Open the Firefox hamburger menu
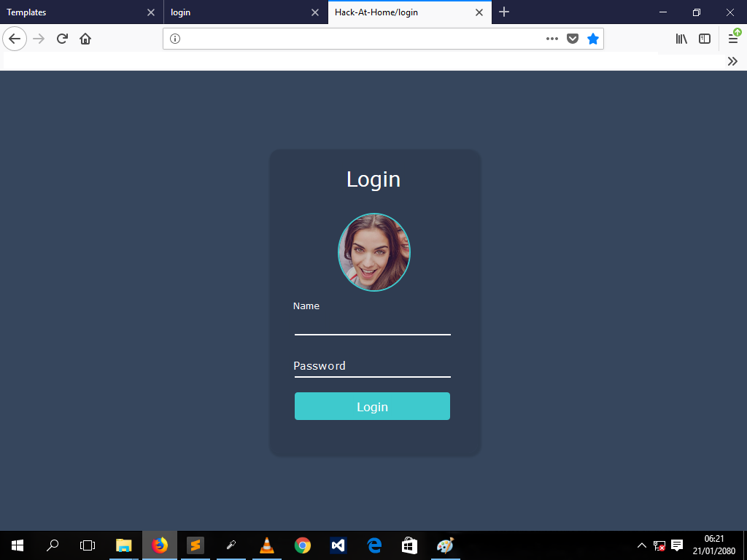Image resolution: width=747 pixels, height=560 pixels. click(x=733, y=39)
